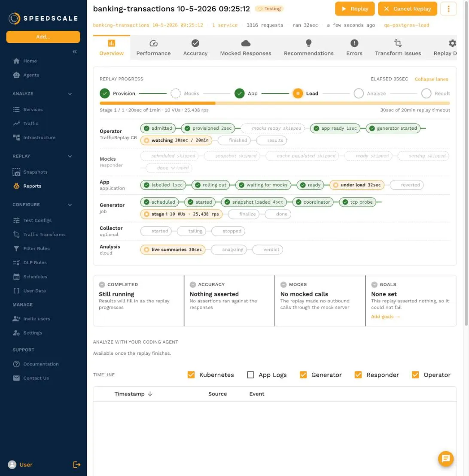Click the Documentation help icon
This screenshot has height=476, width=469.
tap(16, 364)
